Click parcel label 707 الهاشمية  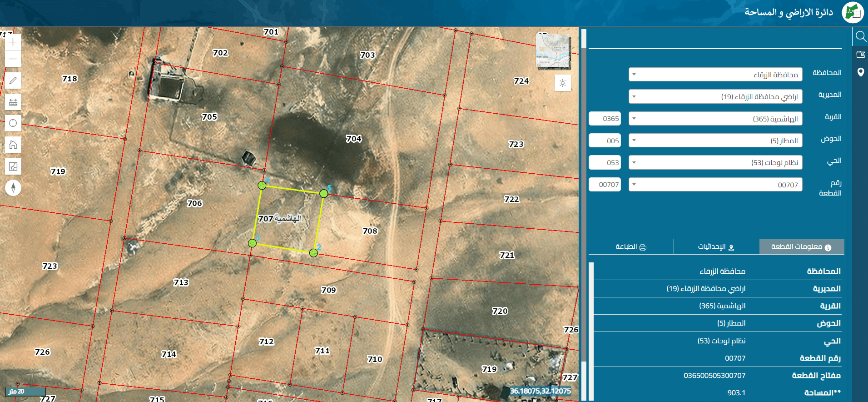[280, 219]
